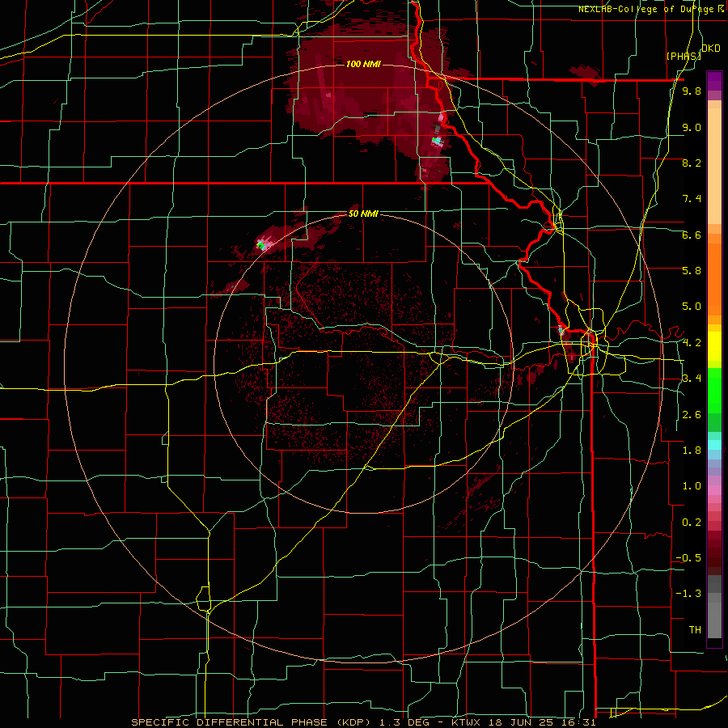This screenshot has height=728, width=728.
Task: Click the 6.6 legend value
Action: pyautogui.click(x=692, y=235)
